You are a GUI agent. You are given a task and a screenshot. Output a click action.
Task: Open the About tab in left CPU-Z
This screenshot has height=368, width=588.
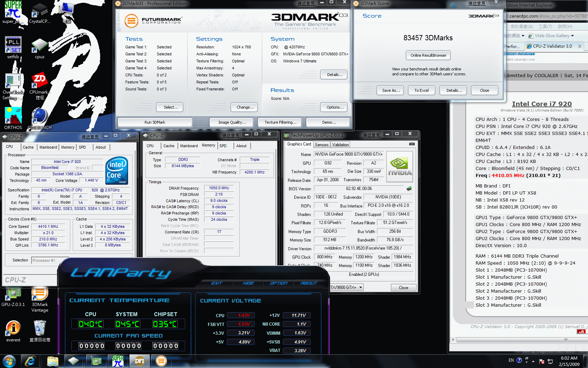coord(101,147)
